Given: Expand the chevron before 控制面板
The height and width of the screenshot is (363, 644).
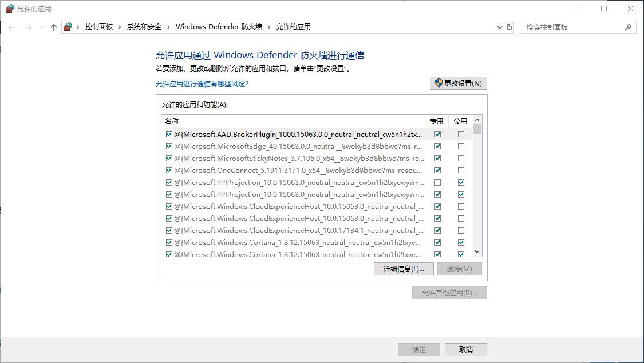Looking at the screenshot, I should (78, 27).
